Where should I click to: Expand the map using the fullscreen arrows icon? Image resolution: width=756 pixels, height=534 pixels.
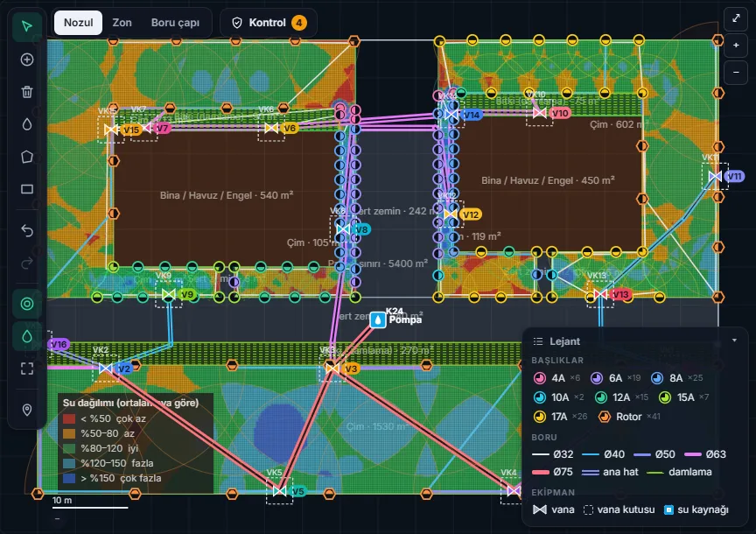736,18
